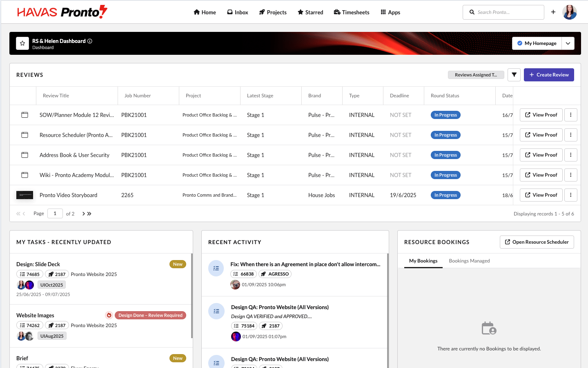Switch to Bookings Managed tab
The image size is (588, 368).
click(469, 261)
